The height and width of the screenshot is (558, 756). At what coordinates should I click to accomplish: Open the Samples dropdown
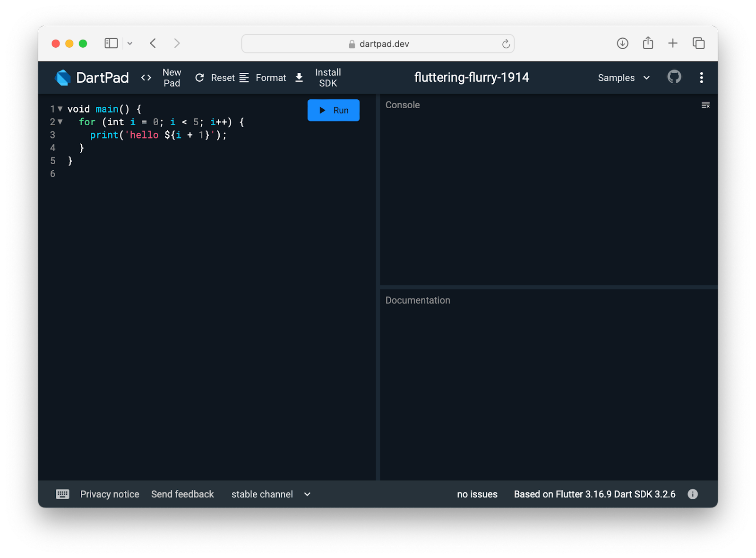tap(623, 78)
